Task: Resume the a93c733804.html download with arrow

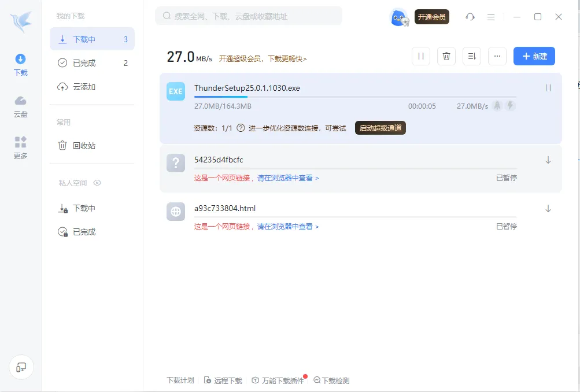Action: pyautogui.click(x=548, y=209)
